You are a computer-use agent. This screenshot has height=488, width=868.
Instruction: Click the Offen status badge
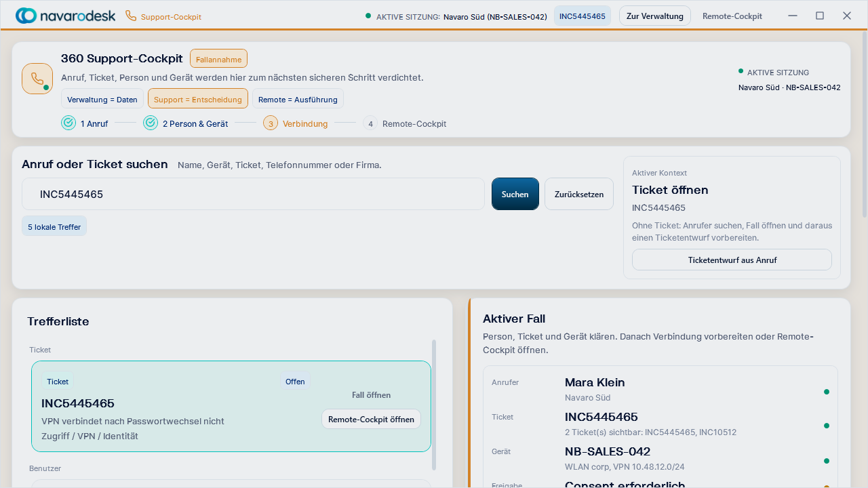(x=295, y=382)
